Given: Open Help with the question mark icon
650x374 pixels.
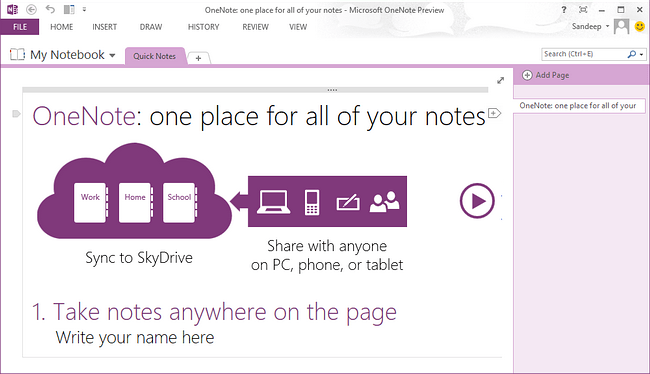Looking at the screenshot, I should coord(564,10).
